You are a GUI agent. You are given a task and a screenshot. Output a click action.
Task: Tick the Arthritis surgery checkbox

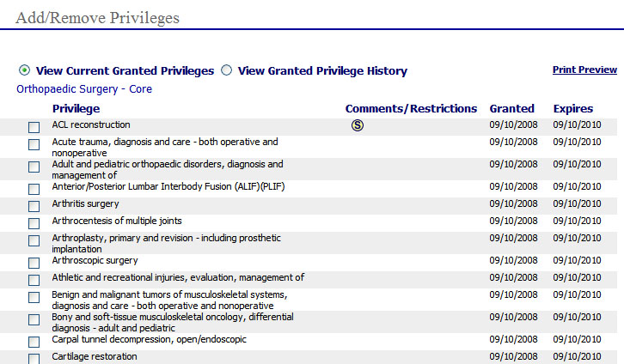[34, 206]
